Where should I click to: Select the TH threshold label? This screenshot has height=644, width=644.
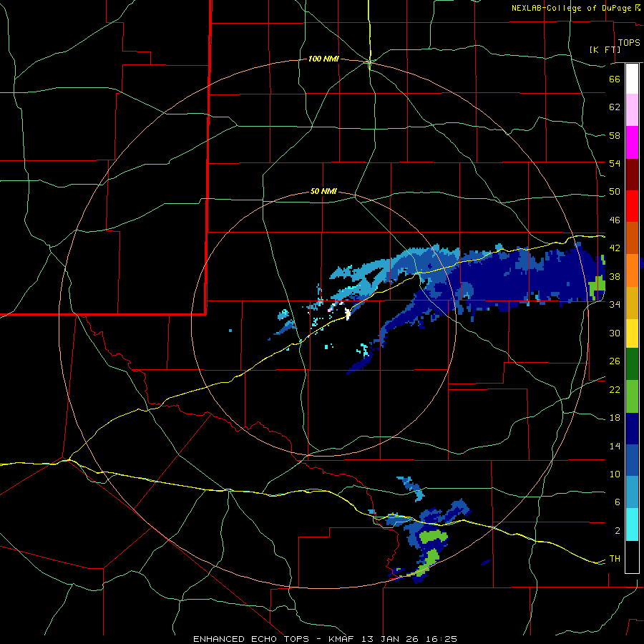pyautogui.click(x=615, y=559)
